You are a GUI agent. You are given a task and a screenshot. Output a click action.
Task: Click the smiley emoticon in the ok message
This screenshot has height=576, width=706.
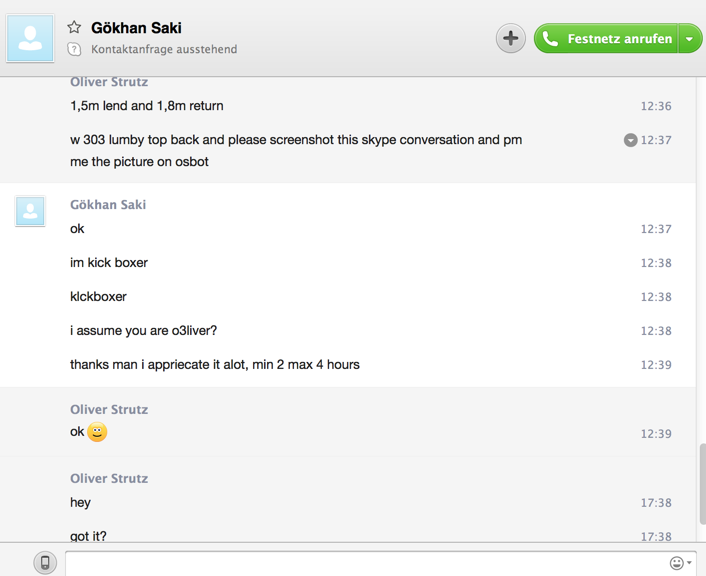(97, 432)
